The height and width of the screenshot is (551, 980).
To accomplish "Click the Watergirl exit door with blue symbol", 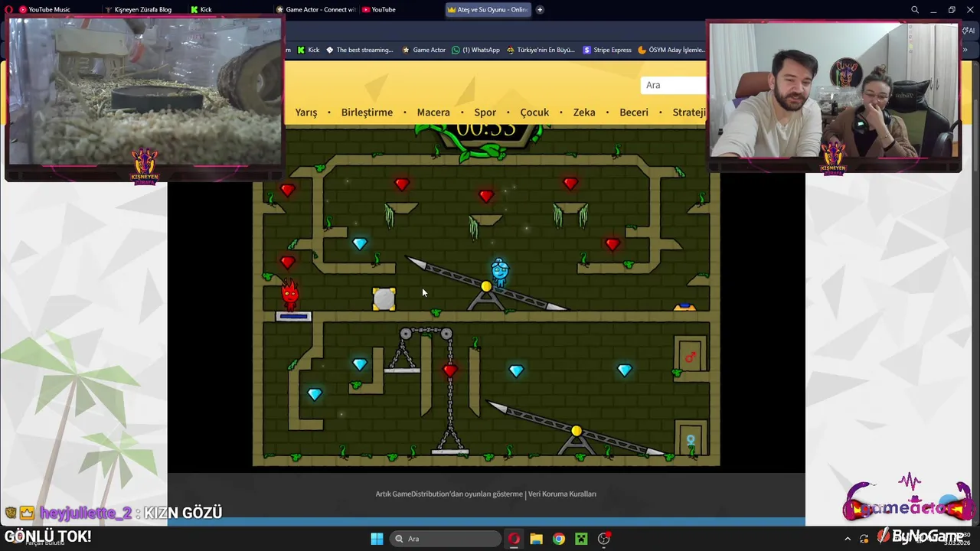I will pyautogui.click(x=691, y=439).
